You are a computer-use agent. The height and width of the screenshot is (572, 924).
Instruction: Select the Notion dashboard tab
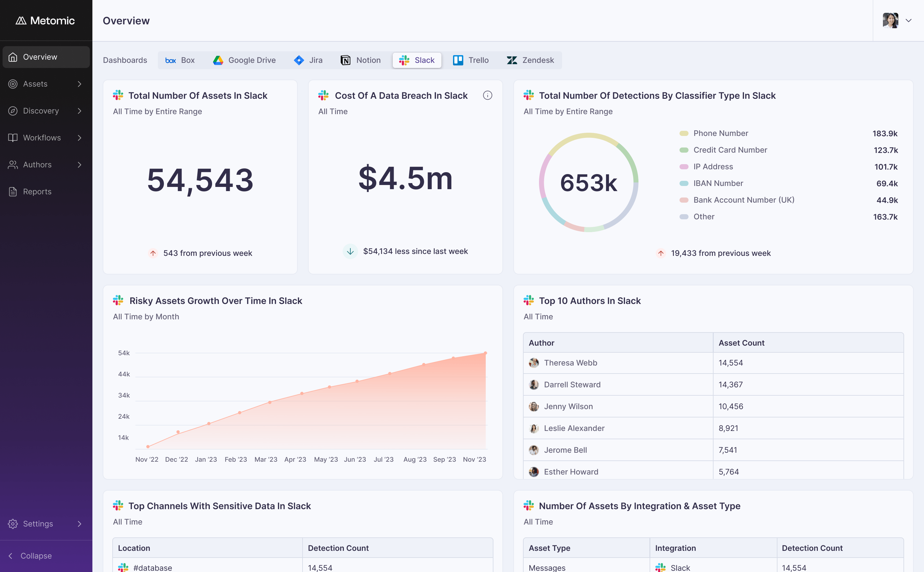(x=361, y=60)
